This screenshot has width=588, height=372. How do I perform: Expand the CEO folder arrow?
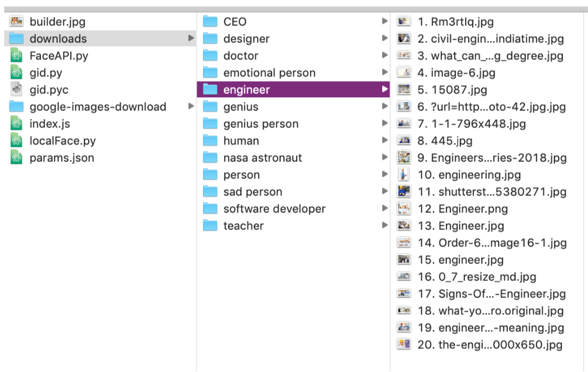384,21
